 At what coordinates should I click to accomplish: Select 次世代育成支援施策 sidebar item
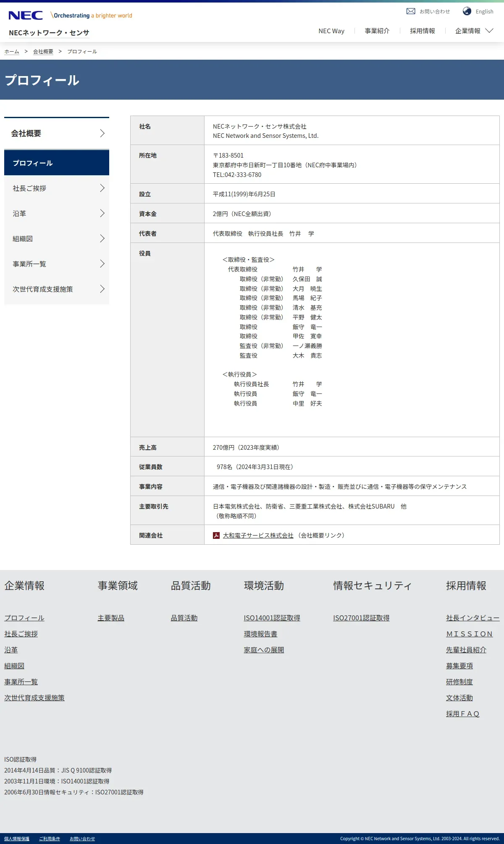pos(57,289)
